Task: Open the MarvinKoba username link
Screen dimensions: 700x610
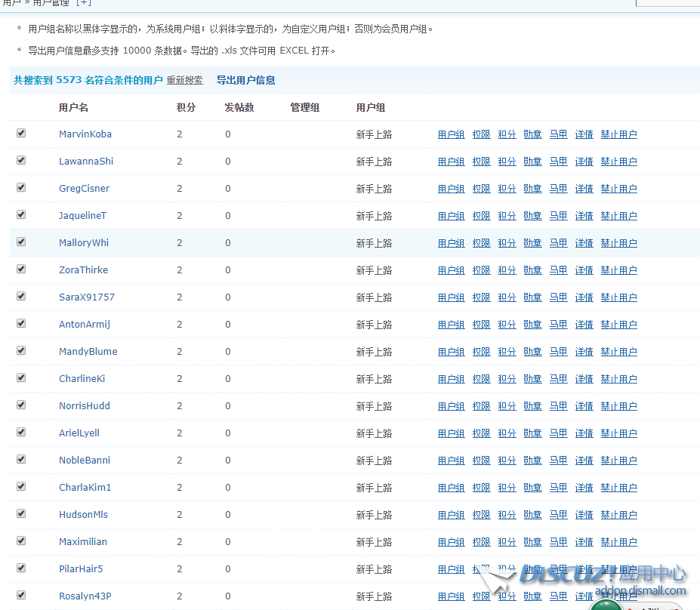Action: pyautogui.click(x=85, y=134)
